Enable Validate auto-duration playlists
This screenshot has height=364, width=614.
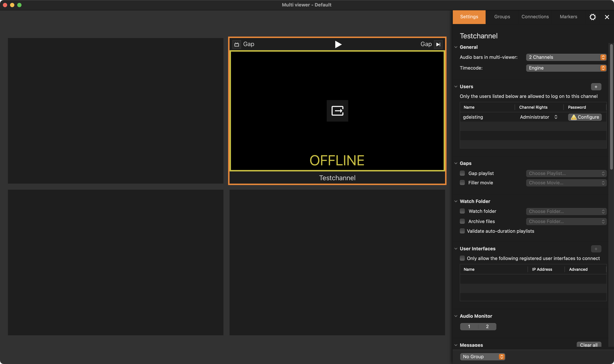(x=462, y=231)
